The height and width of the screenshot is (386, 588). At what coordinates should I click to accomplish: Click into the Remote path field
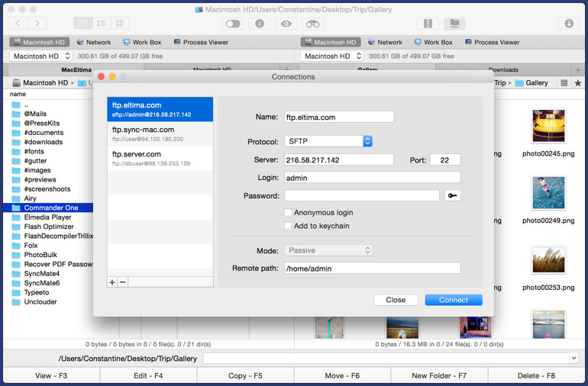tap(372, 268)
